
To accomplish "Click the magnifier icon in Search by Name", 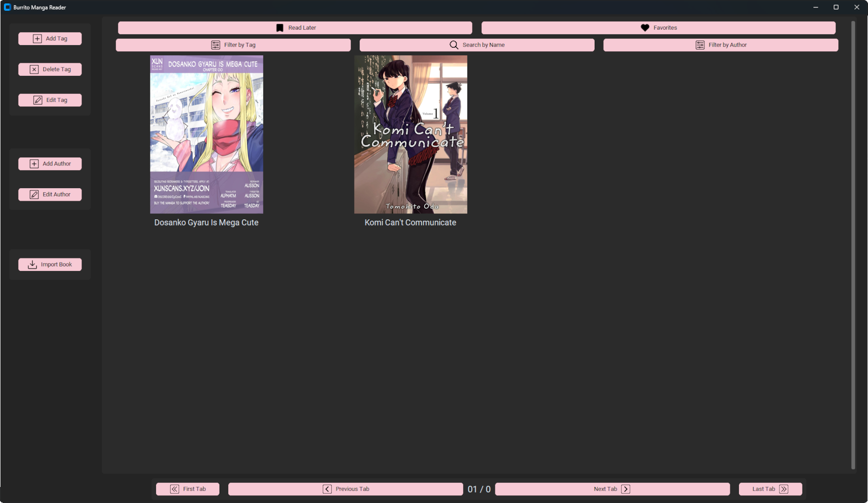I will click(454, 45).
